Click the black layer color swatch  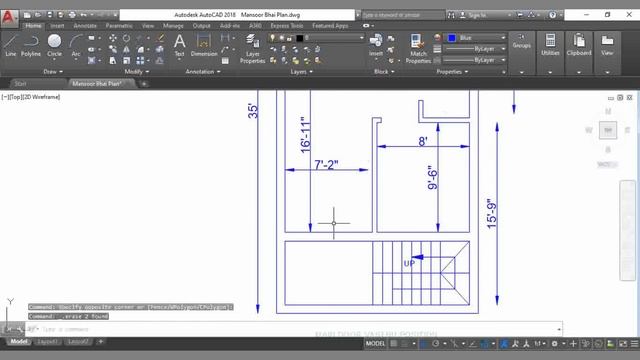point(299,38)
